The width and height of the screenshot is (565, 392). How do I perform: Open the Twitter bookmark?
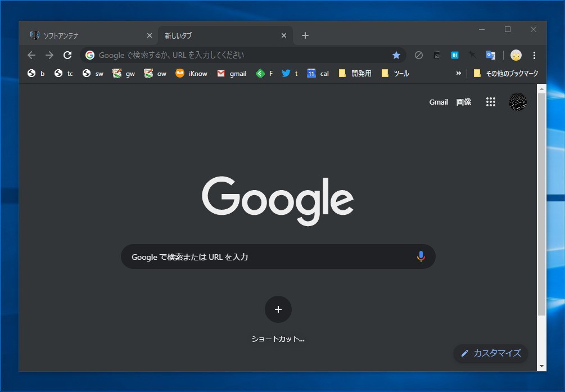289,73
